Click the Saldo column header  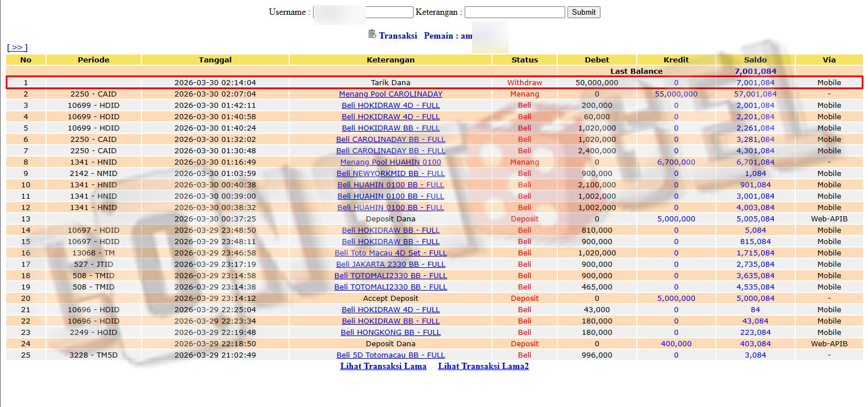(756, 60)
